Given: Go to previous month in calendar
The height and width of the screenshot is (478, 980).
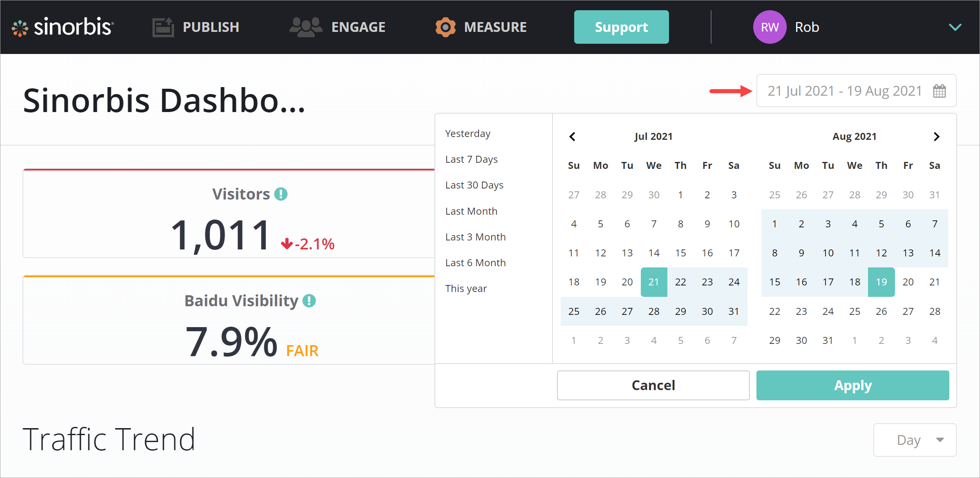Looking at the screenshot, I should (x=573, y=137).
